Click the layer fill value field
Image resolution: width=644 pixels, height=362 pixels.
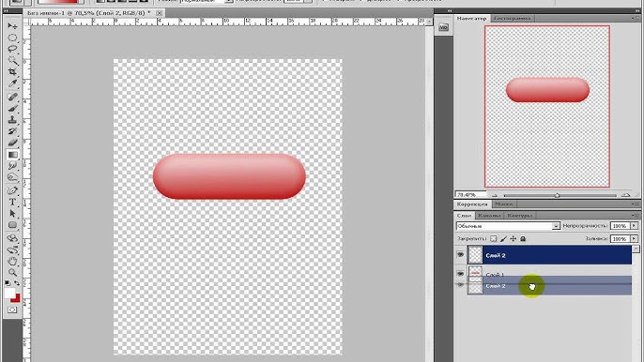(620, 238)
